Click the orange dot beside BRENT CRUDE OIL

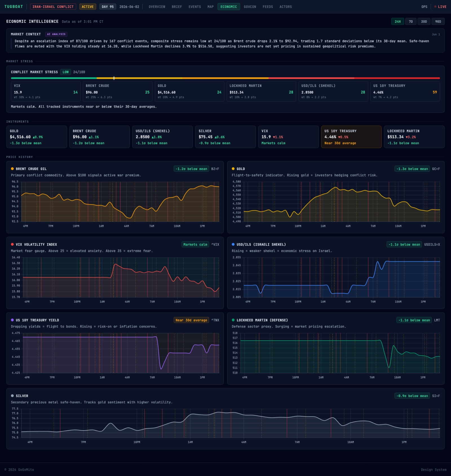pyautogui.click(x=12, y=169)
